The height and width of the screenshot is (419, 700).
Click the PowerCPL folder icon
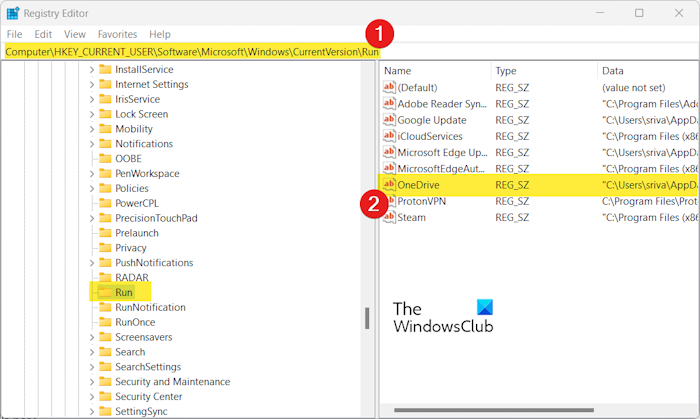[x=105, y=203]
